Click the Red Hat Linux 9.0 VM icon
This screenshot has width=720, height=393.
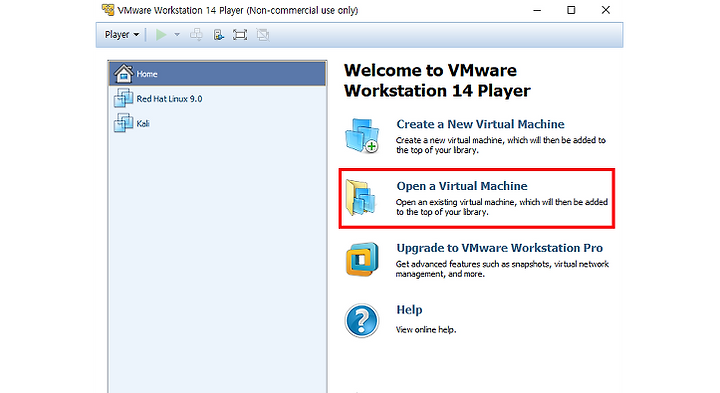pos(123,98)
